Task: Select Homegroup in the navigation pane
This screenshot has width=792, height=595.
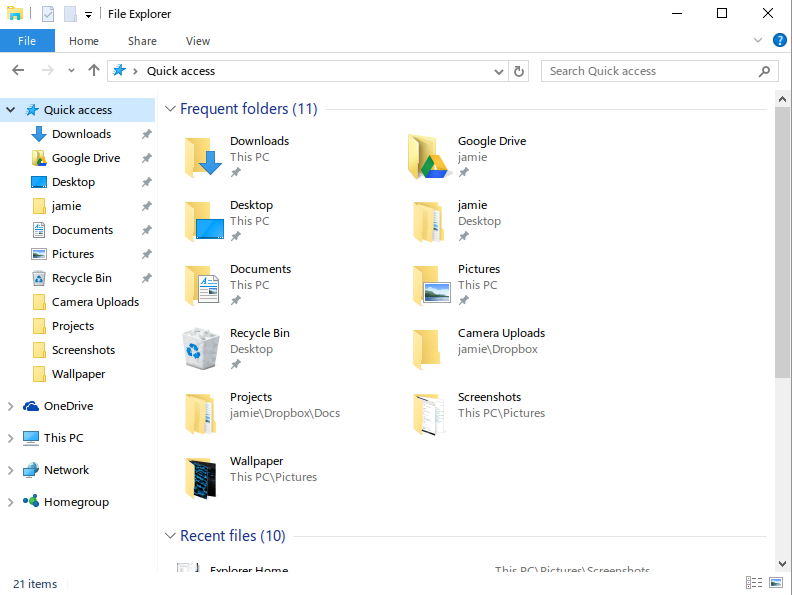Action: [x=76, y=502]
